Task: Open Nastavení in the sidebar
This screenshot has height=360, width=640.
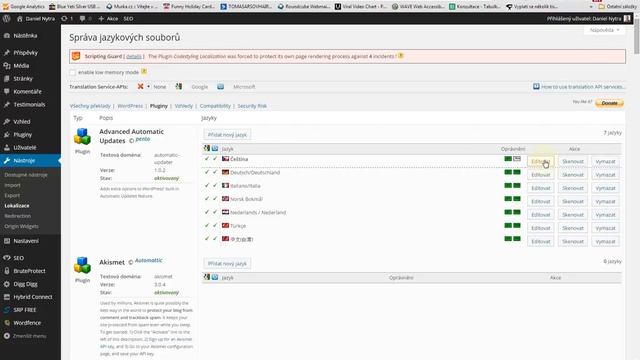Action: pos(26,241)
